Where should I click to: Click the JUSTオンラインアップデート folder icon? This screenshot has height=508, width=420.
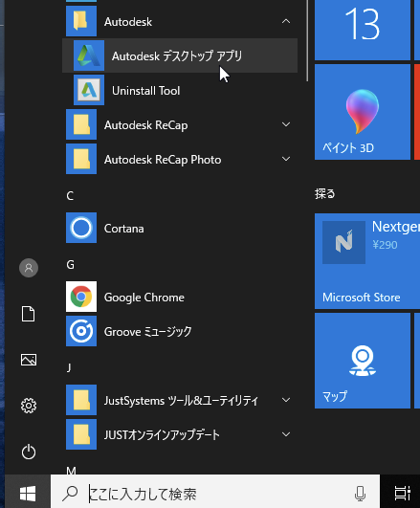(81, 434)
